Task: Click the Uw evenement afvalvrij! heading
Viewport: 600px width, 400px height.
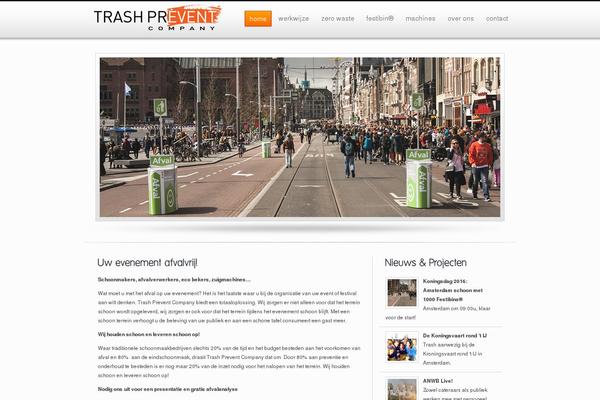Action: pyautogui.click(x=147, y=263)
